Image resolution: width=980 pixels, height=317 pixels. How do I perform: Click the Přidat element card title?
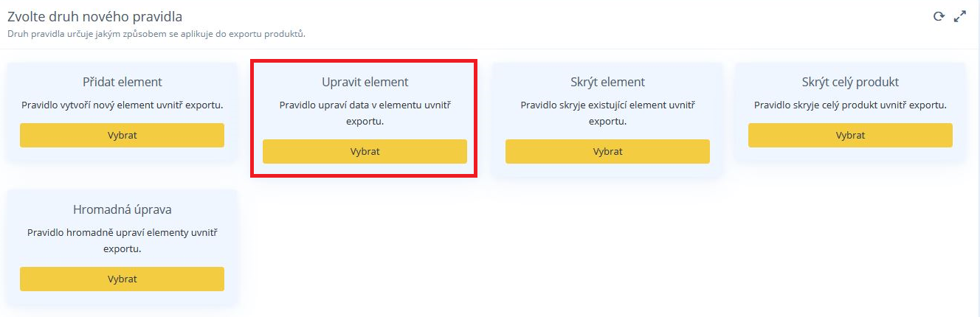pos(122,82)
